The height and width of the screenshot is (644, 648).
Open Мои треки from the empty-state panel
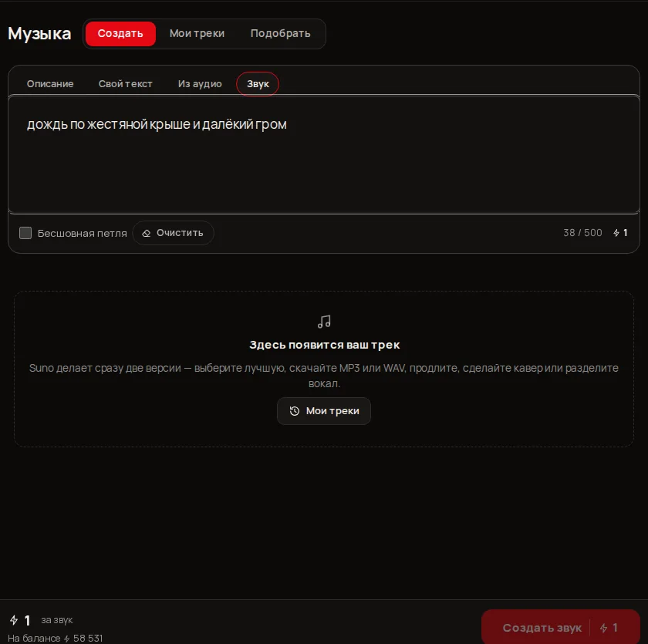tap(324, 411)
